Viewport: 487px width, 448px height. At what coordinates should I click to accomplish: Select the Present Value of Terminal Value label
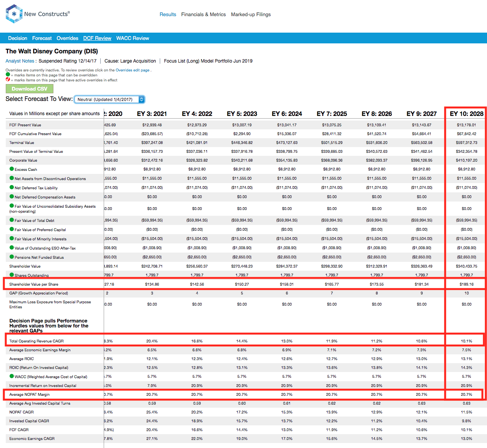point(36,152)
